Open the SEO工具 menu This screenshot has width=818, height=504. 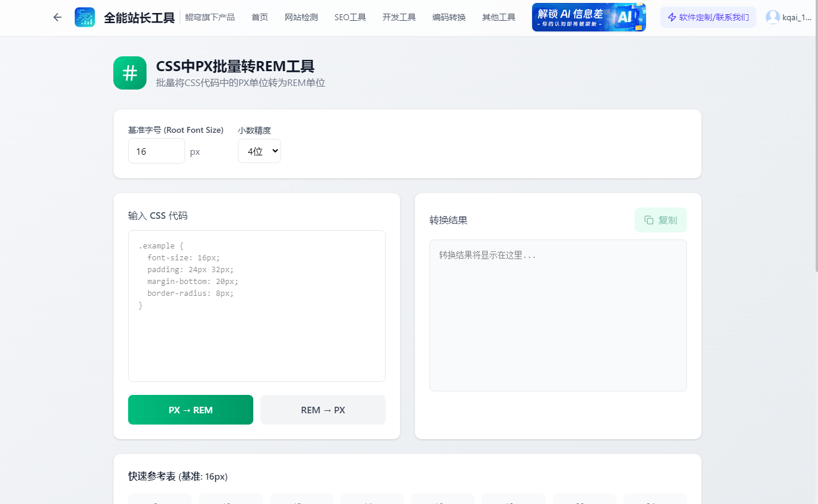(350, 17)
